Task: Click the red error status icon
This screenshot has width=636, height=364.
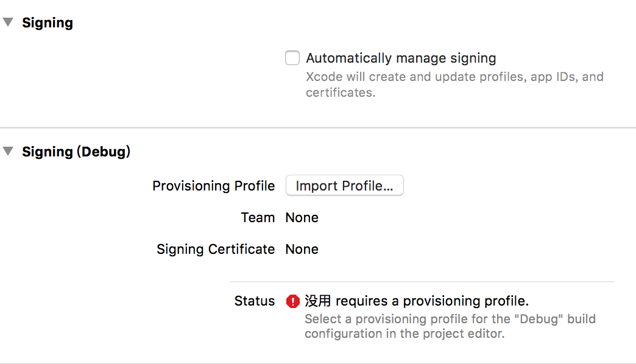Action: point(292,301)
